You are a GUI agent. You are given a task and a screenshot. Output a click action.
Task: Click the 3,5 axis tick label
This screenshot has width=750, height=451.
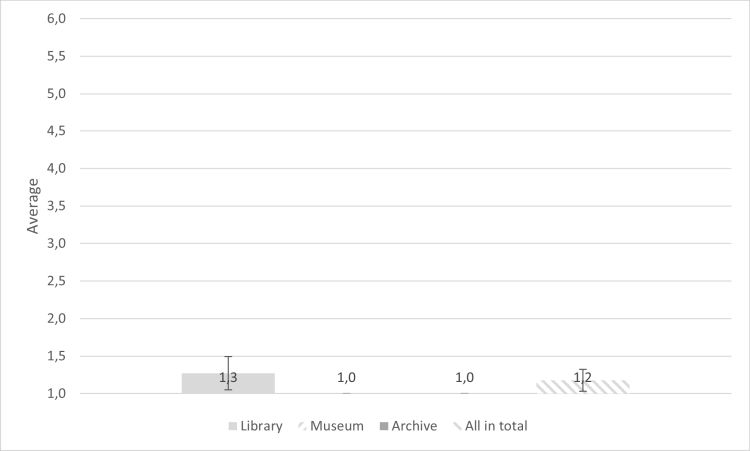click(56, 206)
